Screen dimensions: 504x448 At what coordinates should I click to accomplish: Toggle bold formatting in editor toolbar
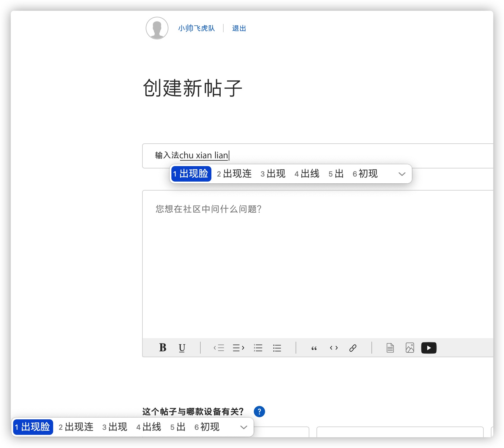pos(163,348)
